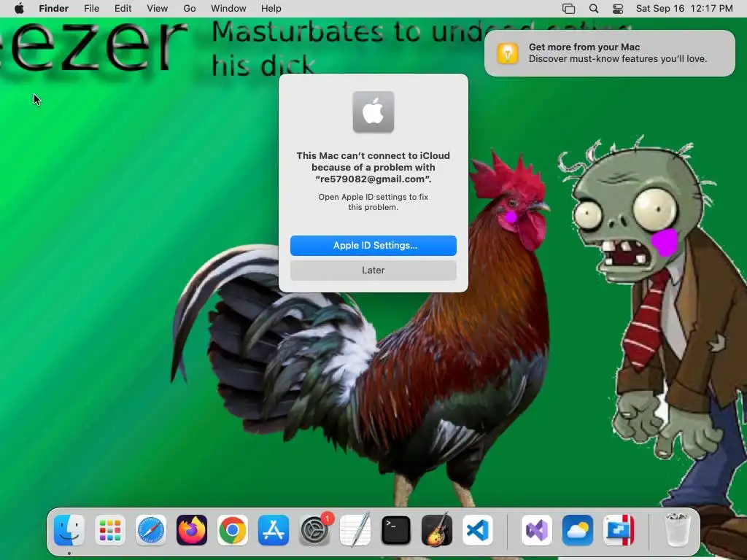Click the Tips lightbulb icon in notification

[x=508, y=52]
